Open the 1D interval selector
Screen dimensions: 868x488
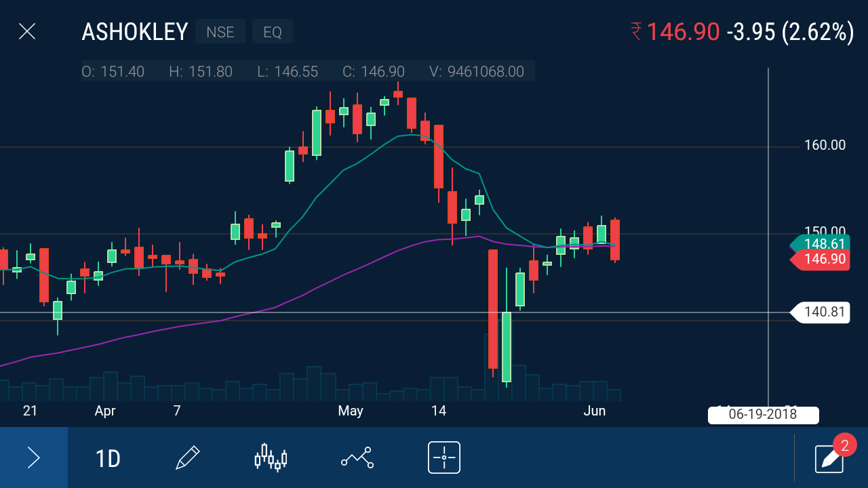[x=106, y=458]
